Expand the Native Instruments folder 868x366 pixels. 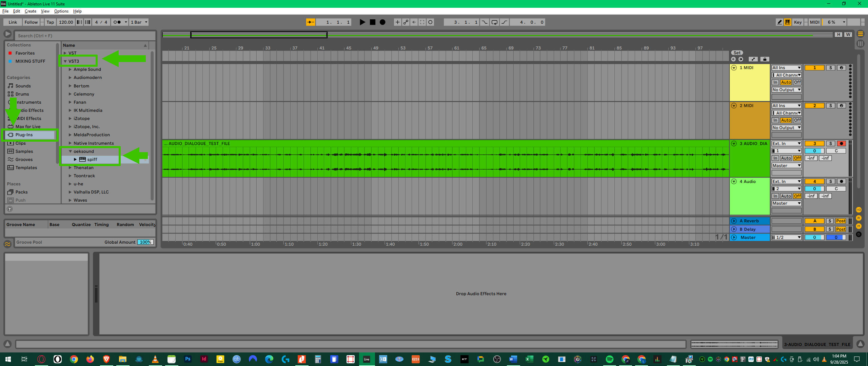[70, 143]
